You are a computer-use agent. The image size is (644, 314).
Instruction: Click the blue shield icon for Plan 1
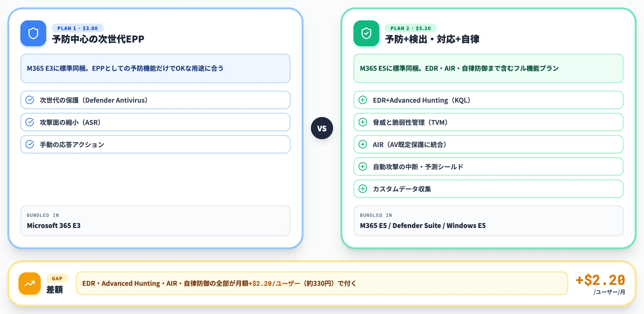[x=33, y=33]
